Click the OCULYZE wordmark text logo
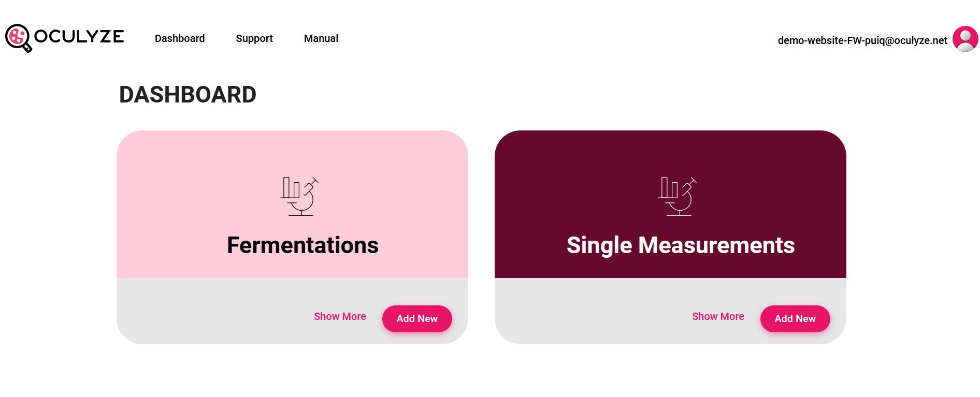This screenshot has width=980, height=397. tap(79, 36)
